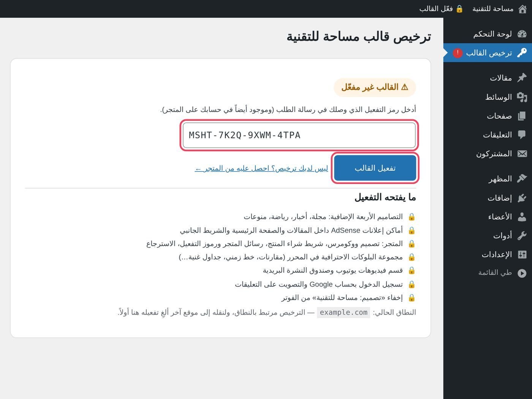Click the sliders icon beside الإعدادات
532x399 pixels.
click(522, 255)
